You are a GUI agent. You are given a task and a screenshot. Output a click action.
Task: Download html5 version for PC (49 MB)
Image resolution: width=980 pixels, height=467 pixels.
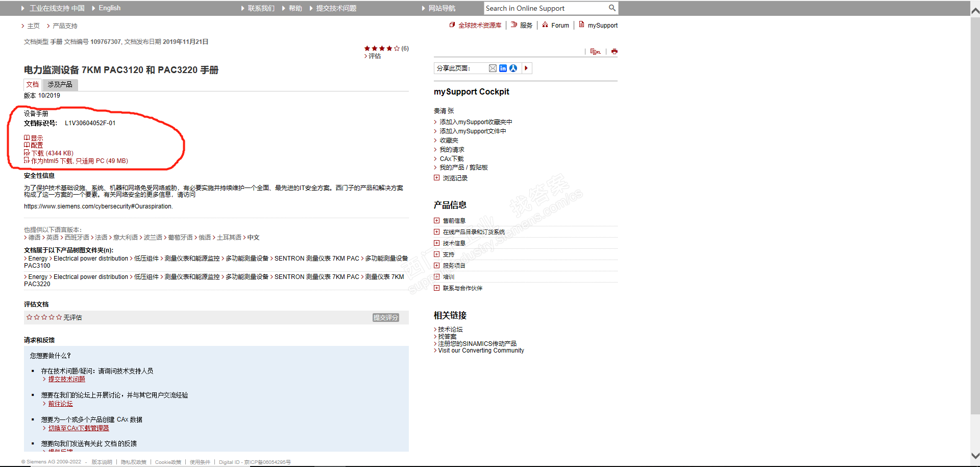pos(80,160)
